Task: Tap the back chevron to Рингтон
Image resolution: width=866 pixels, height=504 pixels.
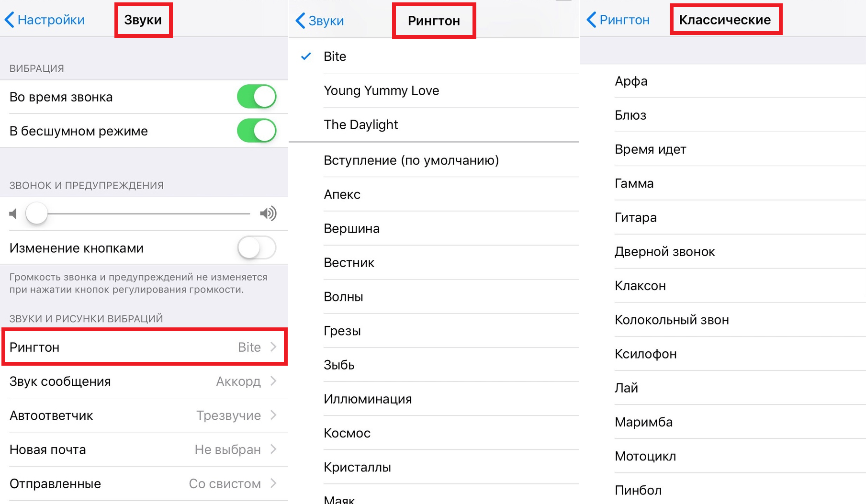Action: click(x=591, y=20)
